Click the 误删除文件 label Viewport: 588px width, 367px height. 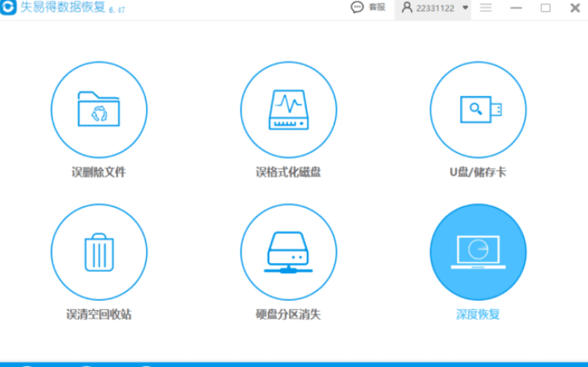click(x=99, y=172)
